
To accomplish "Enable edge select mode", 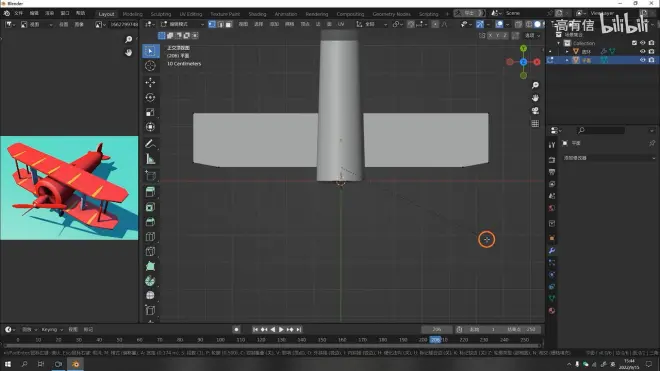I will pos(220,24).
